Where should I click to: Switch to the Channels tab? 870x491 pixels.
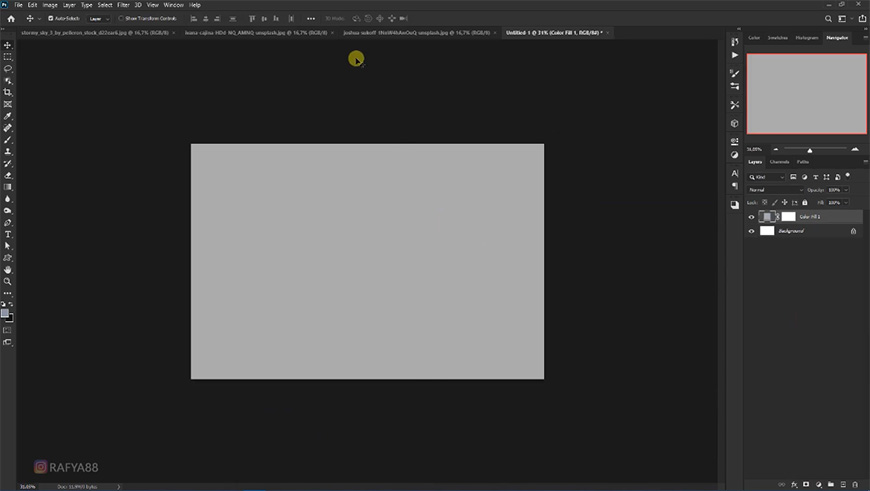coord(779,162)
